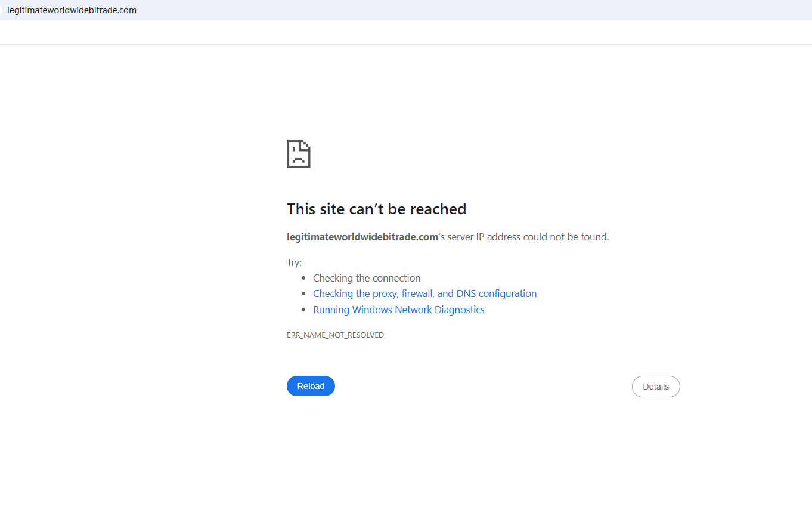The image size is (812, 516).
Task: Click the bullet before Network Diagnostics link
Action: (304, 310)
